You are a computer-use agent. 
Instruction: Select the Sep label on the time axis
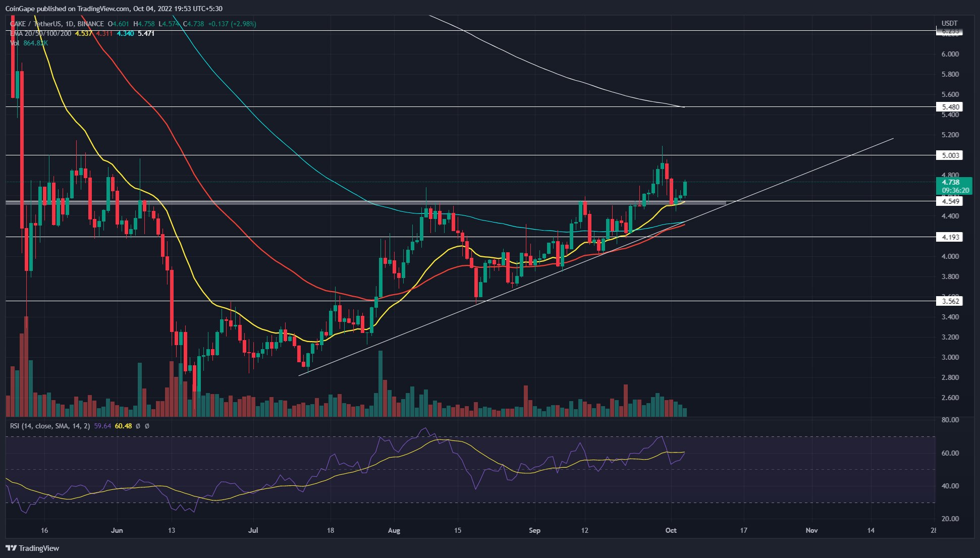534,531
